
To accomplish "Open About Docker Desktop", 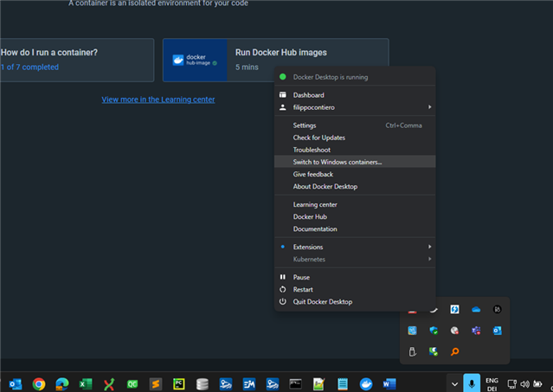I will pos(355,187).
